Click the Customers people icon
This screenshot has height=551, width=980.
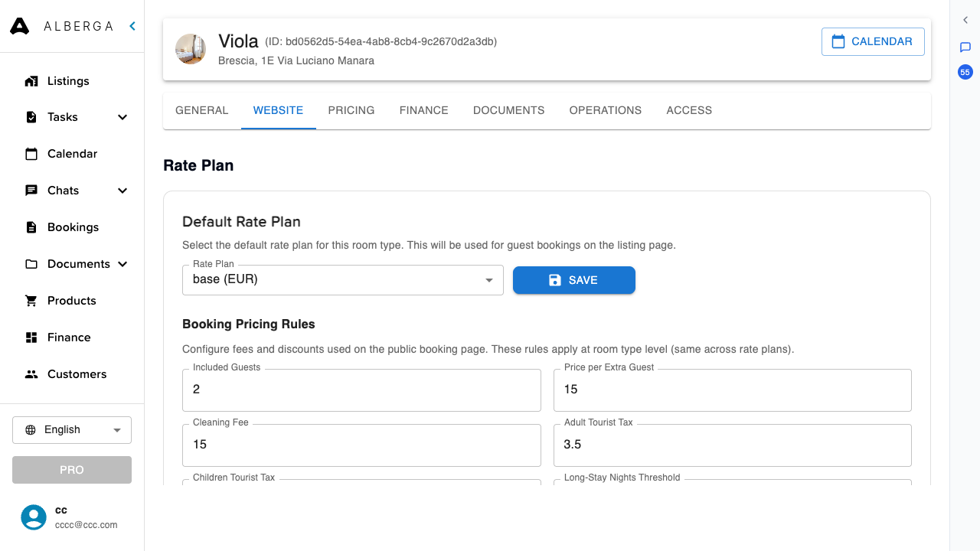(x=31, y=374)
